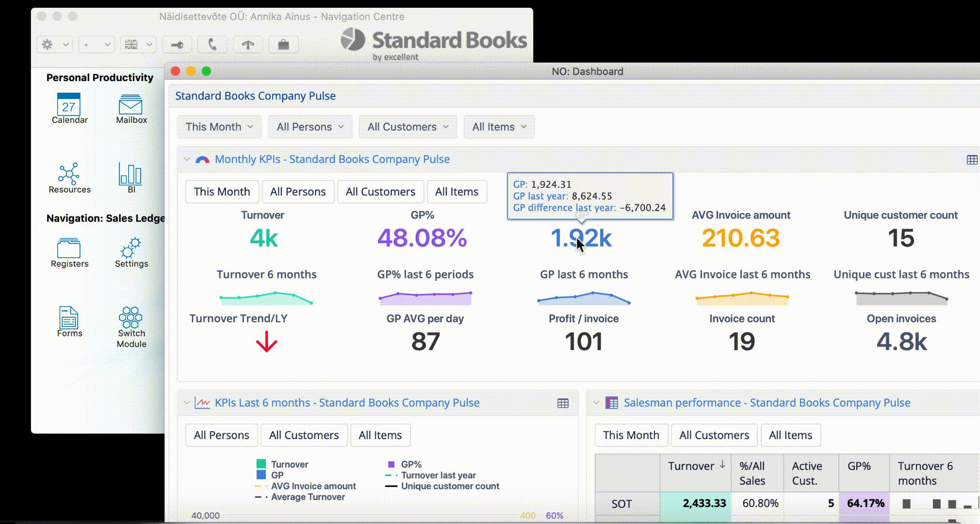The width and height of the screenshot is (980, 524).
Task: Toggle Turnover last year legend entry
Action: [x=430, y=475]
